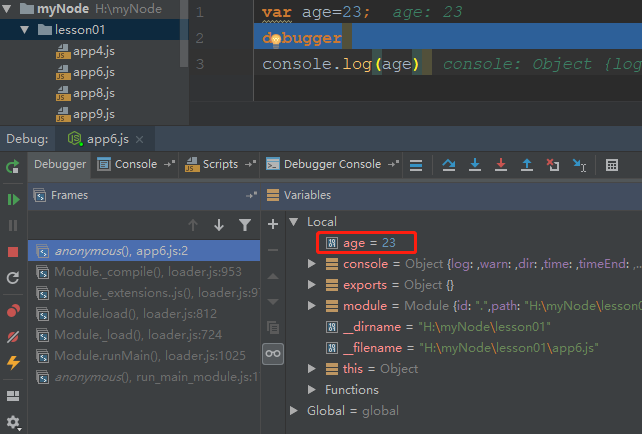The image size is (642, 434).
Task: Pin the Frames panel arrow icon
Action: pos(251,195)
